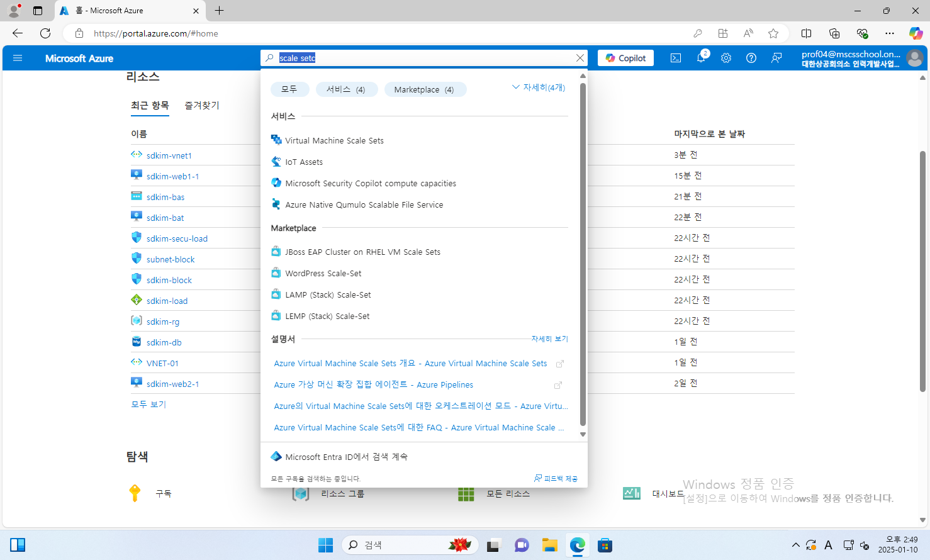Open Cloud Shell from the top bar

coord(676,58)
